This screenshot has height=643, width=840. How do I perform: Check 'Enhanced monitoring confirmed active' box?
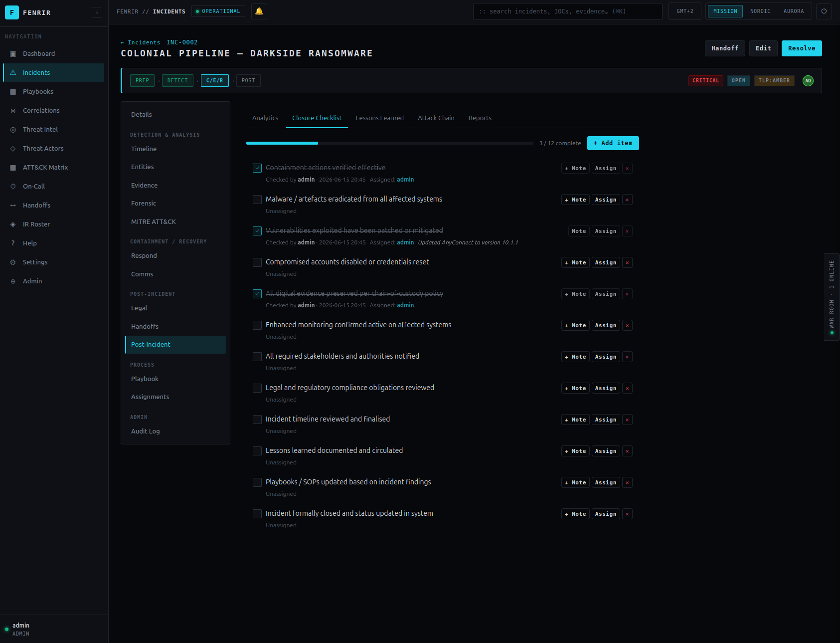pos(257,325)
